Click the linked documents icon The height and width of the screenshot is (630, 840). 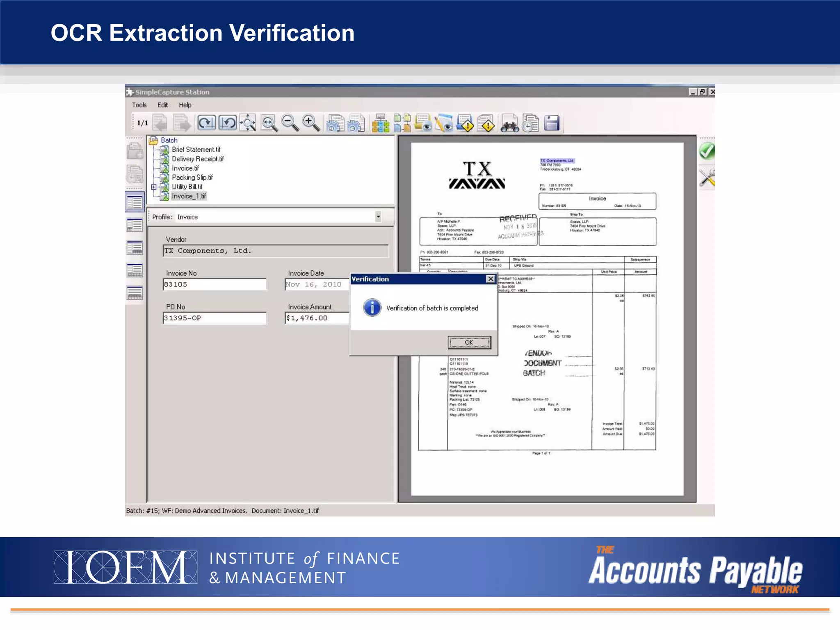point(402,123)
